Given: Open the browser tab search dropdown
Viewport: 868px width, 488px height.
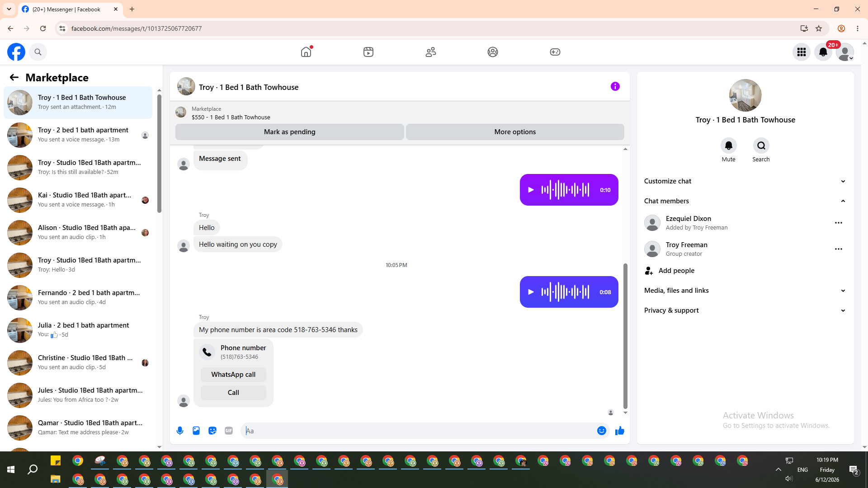Looking at the screenshot, I should coord(9,9).
